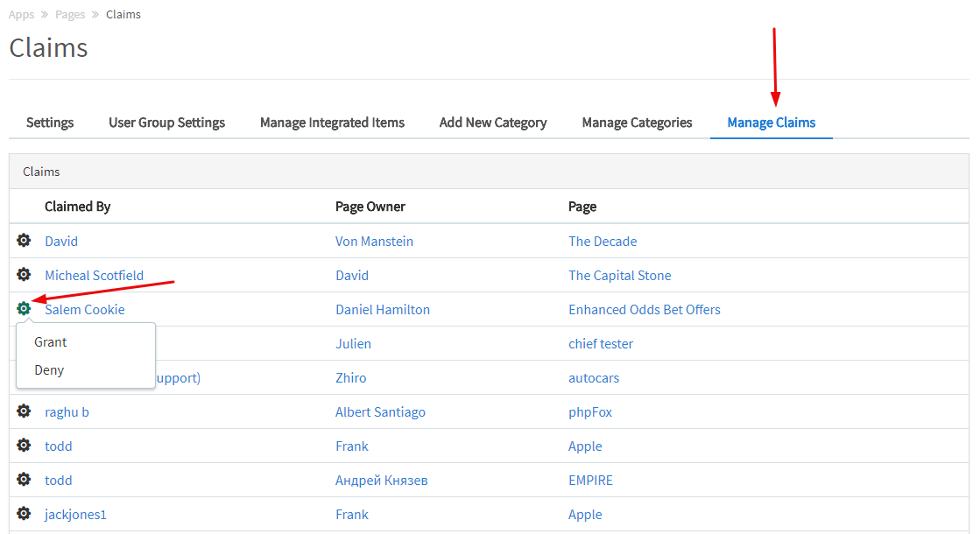Open gear menu for the jackjones1 claim
This screenshot has width=980, height=534.
pyautogui.click(x=24, y=514)
